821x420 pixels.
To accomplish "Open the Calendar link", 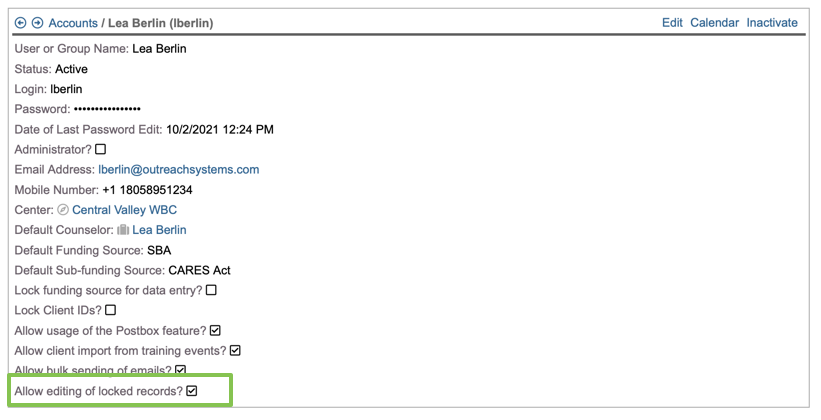I will (x=714, y=23).
